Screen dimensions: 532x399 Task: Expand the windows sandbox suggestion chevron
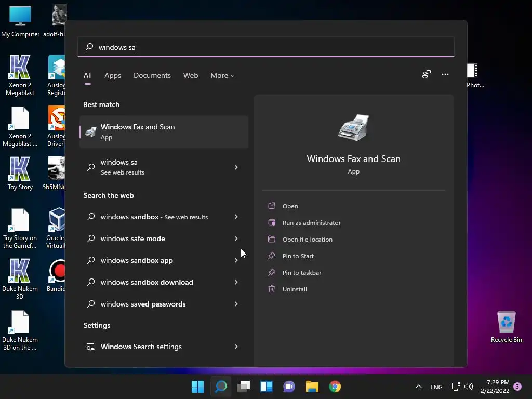(236, 217)
